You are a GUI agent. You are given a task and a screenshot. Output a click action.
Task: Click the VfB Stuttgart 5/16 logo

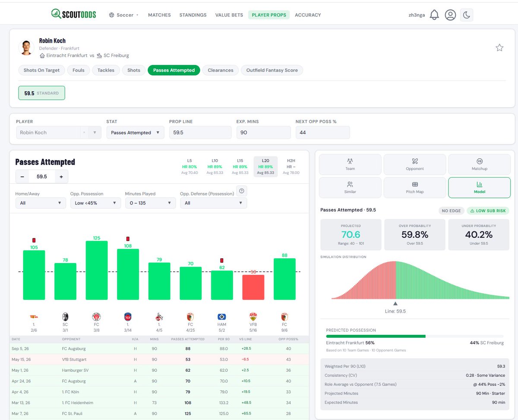pyautogui.click(x=253, y=317)
